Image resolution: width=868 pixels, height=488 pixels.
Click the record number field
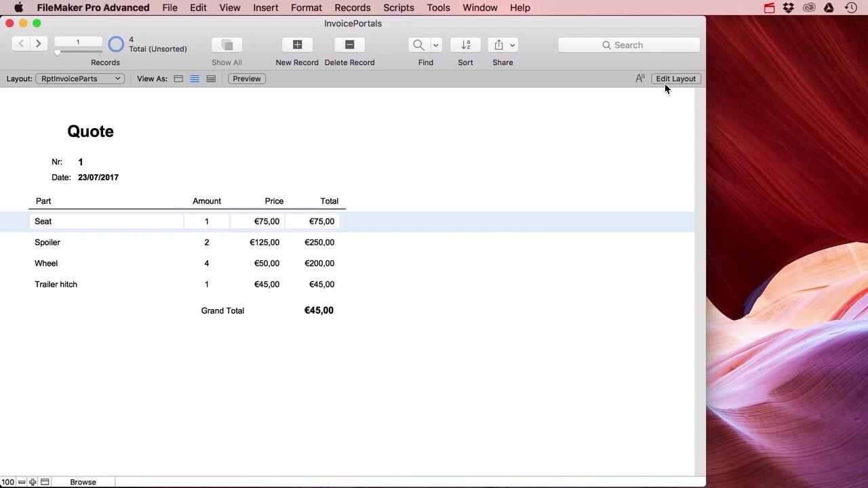(x=78, y=42)
